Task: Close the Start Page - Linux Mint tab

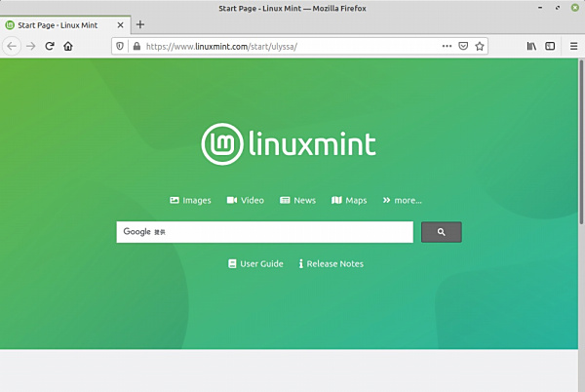Action: coord(120,25)
